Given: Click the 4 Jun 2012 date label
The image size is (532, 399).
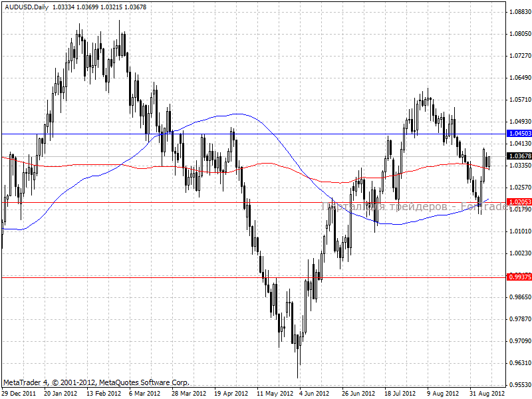Looking at the screenshot, I should (315, 394).
